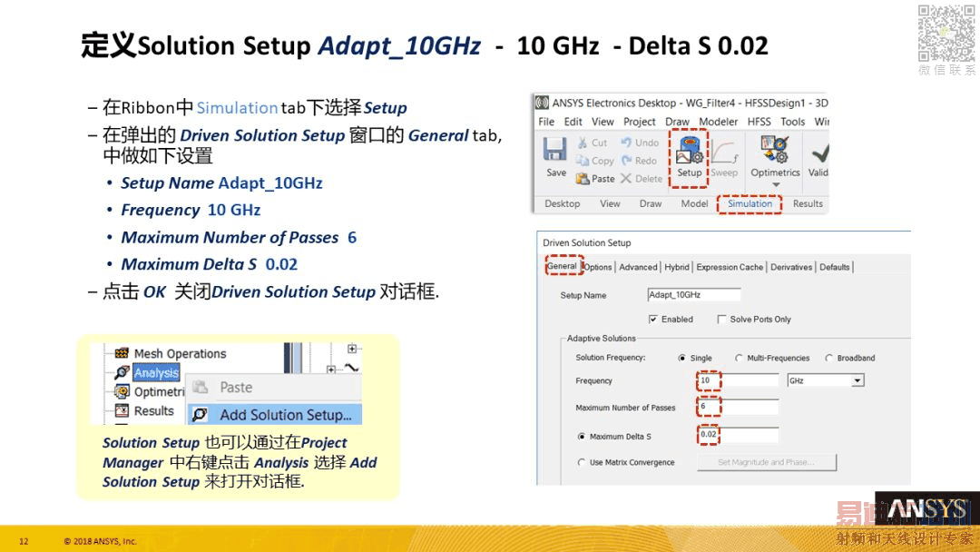The image size is (980, 552).
Task: Open the Options tab
Action: coord(598,267)
